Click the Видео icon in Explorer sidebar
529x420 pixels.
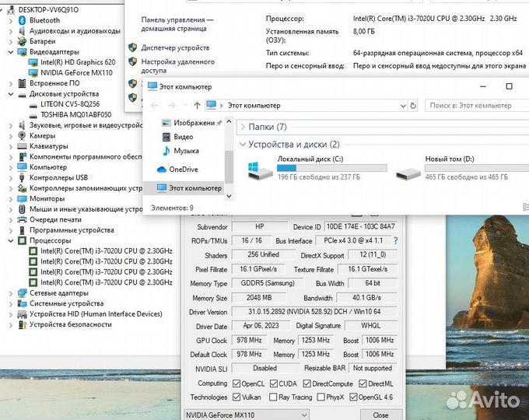[166, 137]
